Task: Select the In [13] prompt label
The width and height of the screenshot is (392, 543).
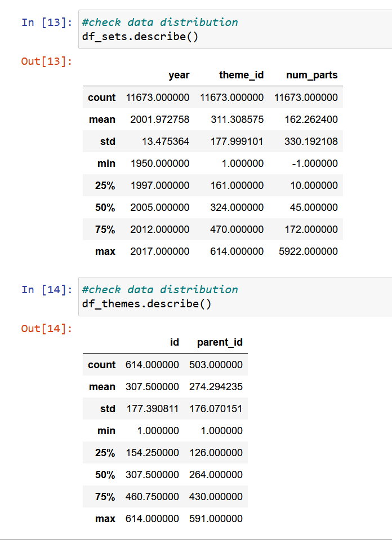Action: [x=47, y=23]
